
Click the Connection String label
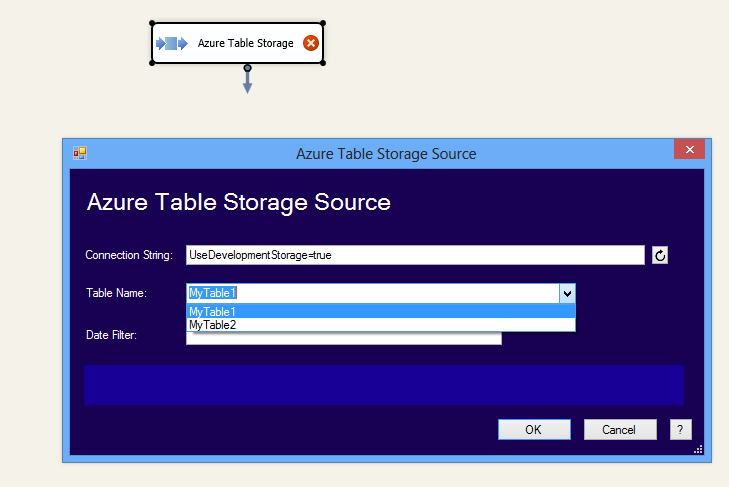[x=129, y=255]
